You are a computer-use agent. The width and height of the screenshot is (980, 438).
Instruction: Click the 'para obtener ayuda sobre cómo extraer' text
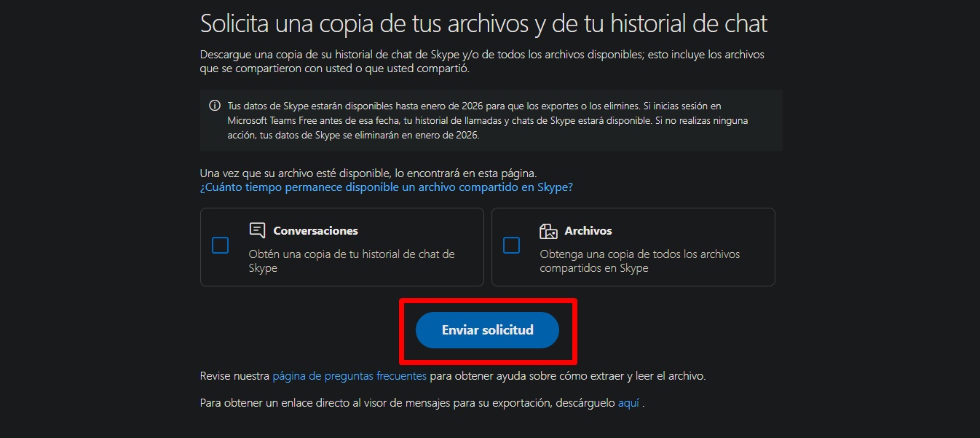(568, 376)
